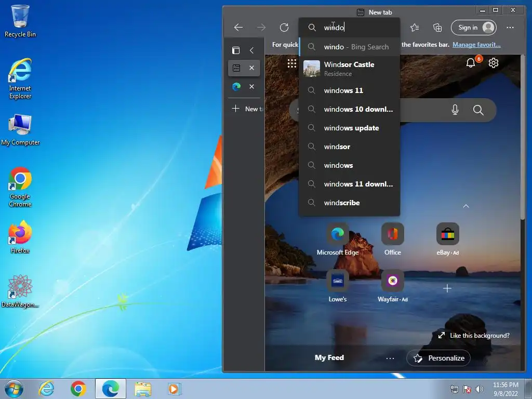Screen dimensions: 532x399
Task: Open Edge Settings and more menu
Action: pyautogui.click(x=510, y=28)
